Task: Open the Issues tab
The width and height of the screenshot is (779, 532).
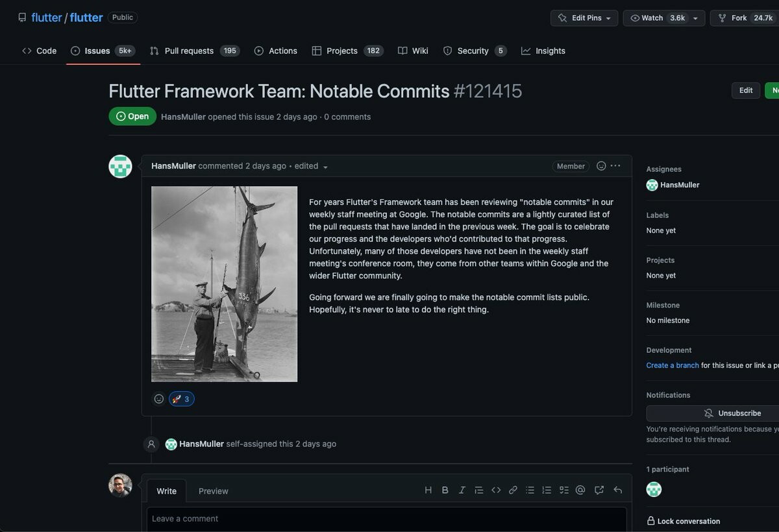Action: click(x=103, y=51)
